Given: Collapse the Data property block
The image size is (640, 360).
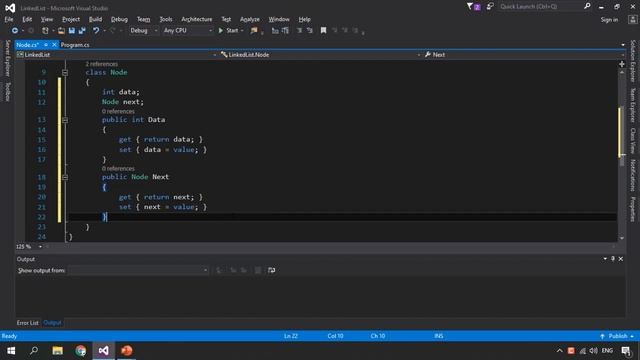Looking at the screenshot, I should point(65,120).
